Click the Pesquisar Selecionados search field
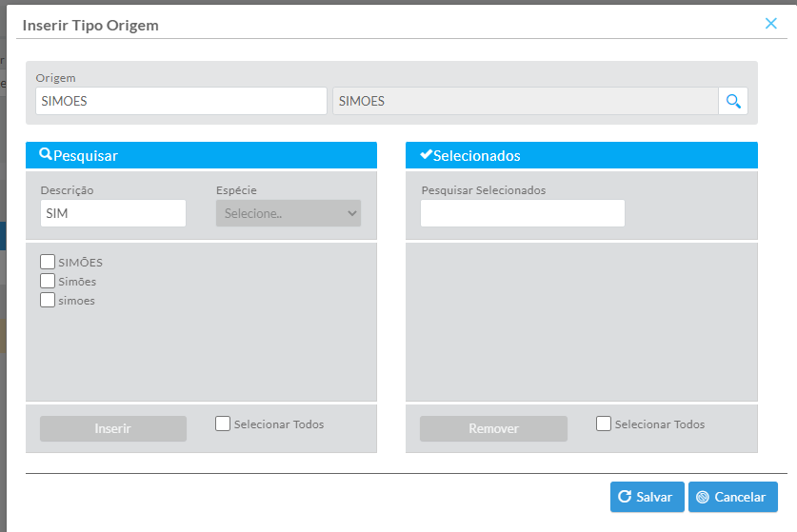Screen dimensions: 797x532 click(x=523, y=213)
